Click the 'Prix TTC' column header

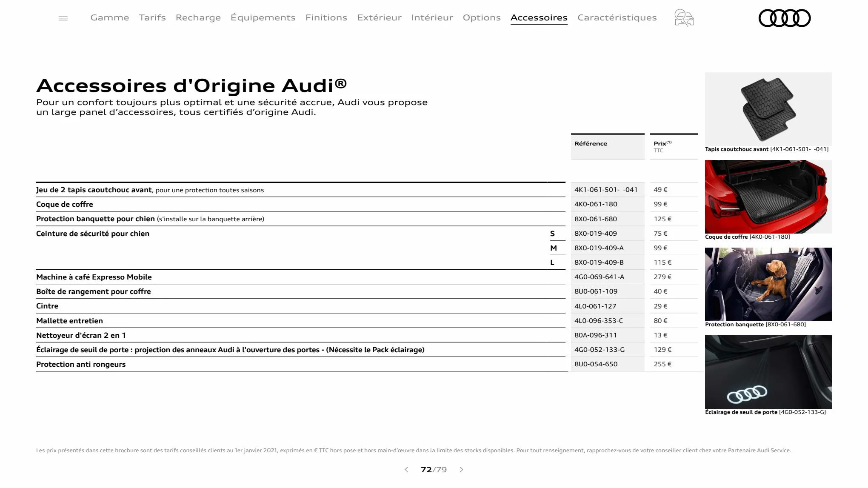(674, 146)
